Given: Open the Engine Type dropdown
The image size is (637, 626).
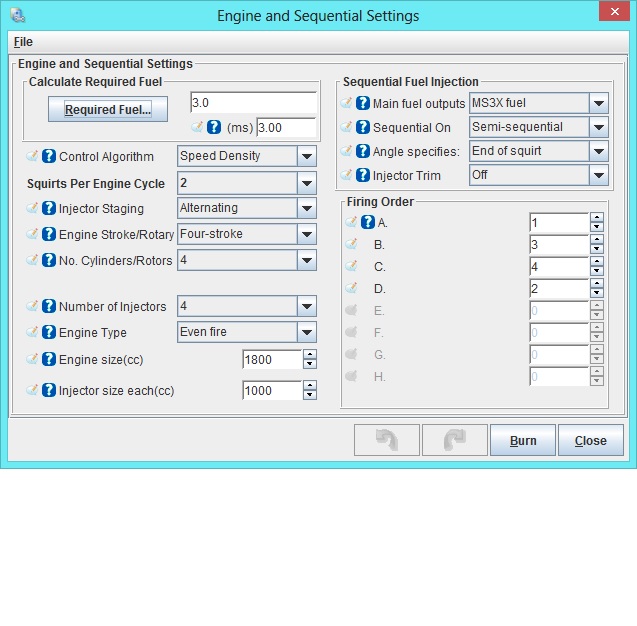Looking at the screenshot, I should click(x=307, y=332).
